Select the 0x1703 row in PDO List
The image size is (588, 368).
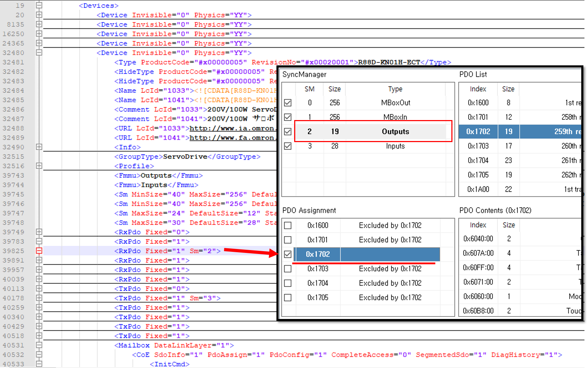click(x=478, y=146)
